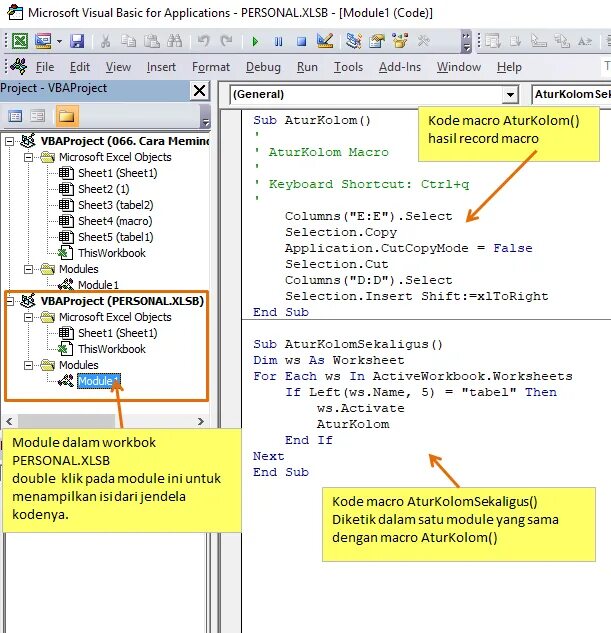
Task: Click code line Dim ws As Worksheet
Action: [x=329, y=360]
